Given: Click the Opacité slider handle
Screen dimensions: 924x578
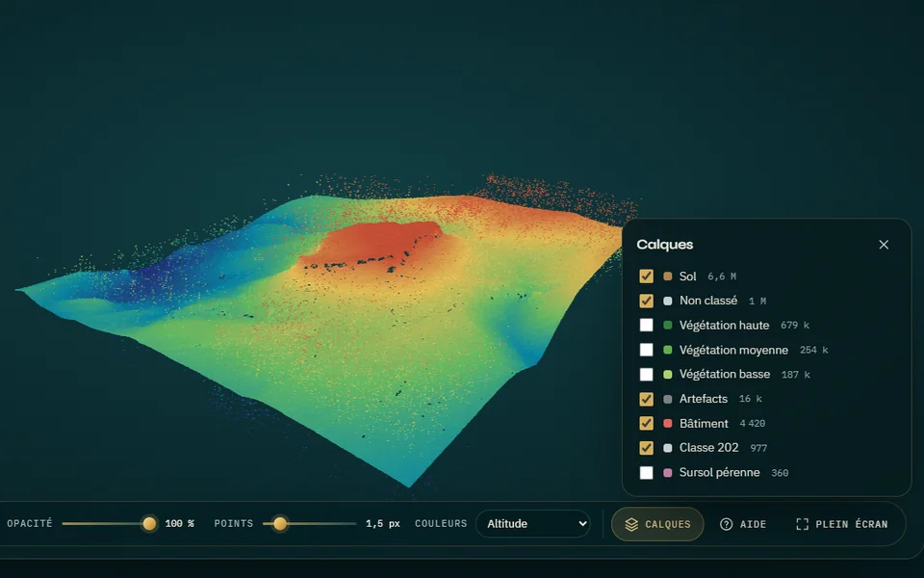Looking at the screenshot, I should 150,524.
